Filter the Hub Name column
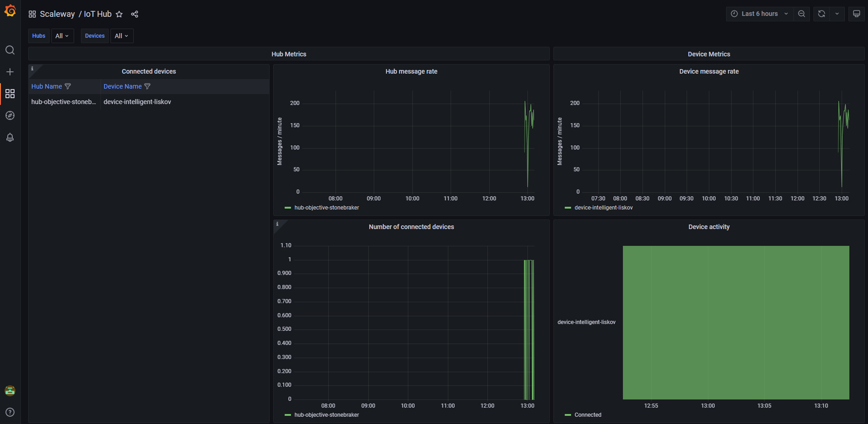 [68, 86]
